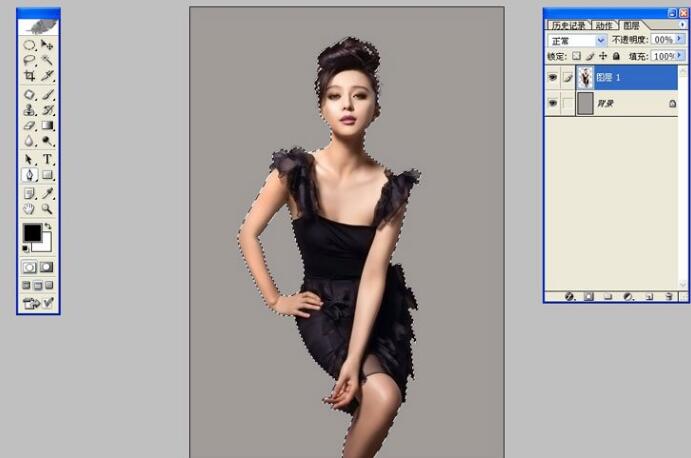Select the Path Selection arrow tool
Image resolution: width=691 pixels, height=458 pixels.
pyautogui.click(x=30, y=159)
